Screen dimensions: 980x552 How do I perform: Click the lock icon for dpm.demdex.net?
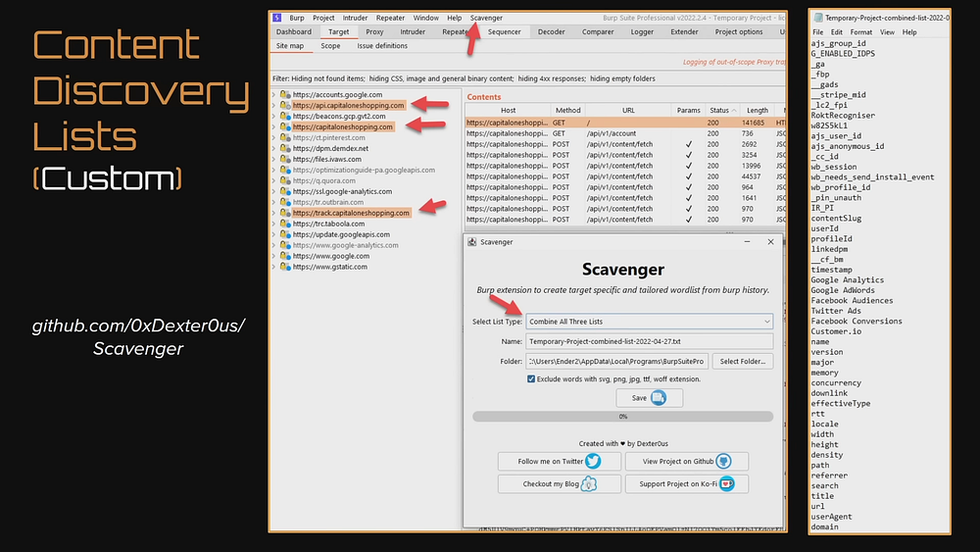pyautogui.click(x=285, y=148)
